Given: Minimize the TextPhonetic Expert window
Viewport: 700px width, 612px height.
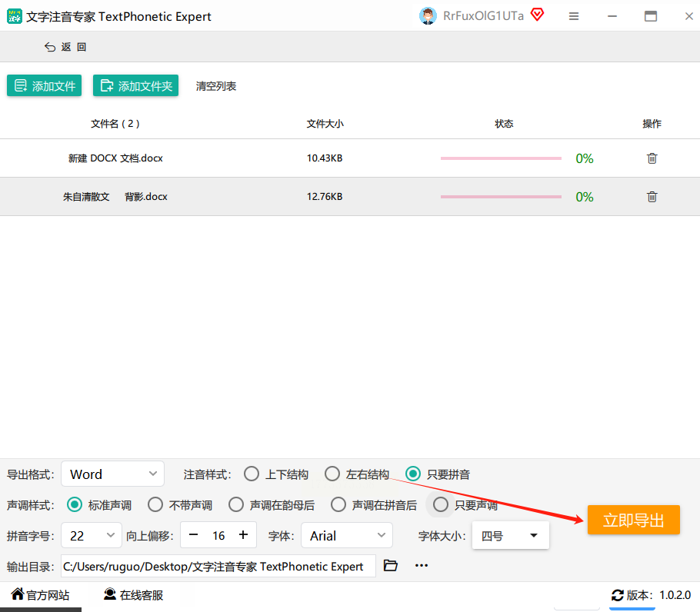Looking at the screenshot, I should coord(612,16).
